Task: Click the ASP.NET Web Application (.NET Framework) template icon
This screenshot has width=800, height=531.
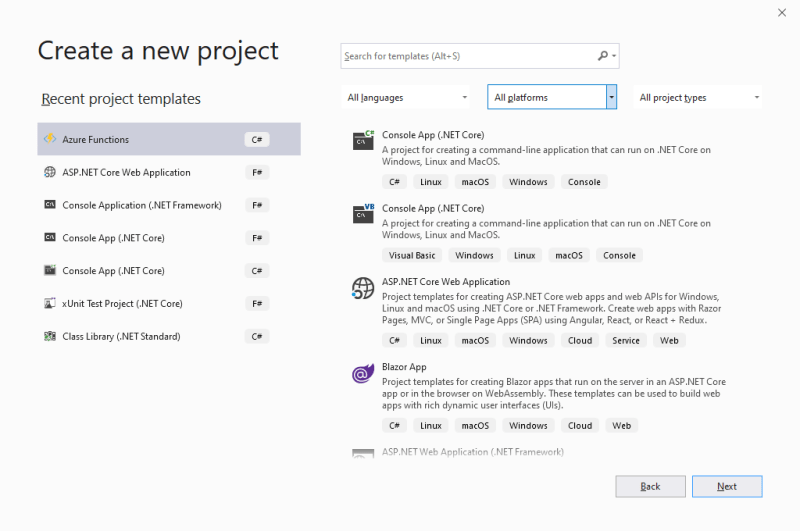Action: (x=363, y=453)
